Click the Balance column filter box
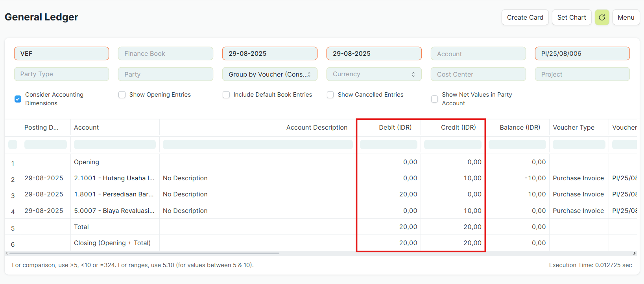Screen dimensions: 644x284 click(x=517, y=145)
